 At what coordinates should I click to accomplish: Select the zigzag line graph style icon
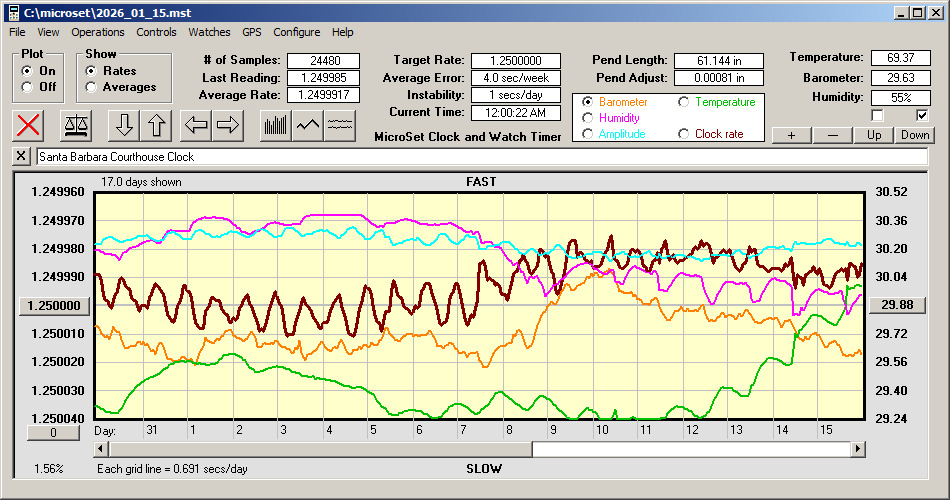click(308, 125)
